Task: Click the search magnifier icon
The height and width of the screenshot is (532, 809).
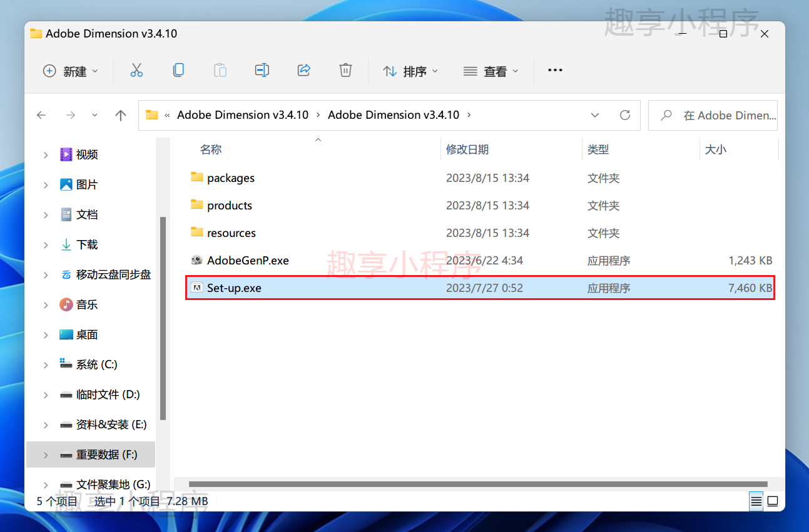Action: 666,115
